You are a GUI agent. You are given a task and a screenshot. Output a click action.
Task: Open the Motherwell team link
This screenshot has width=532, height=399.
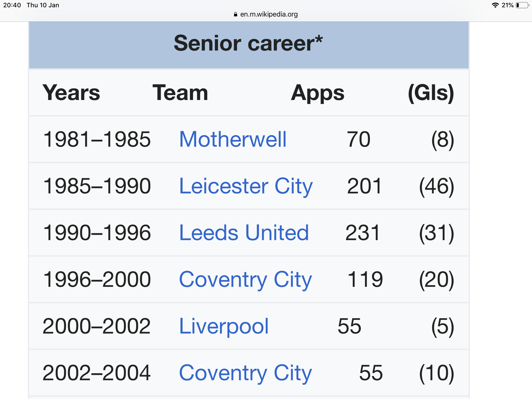tap(233, 139)
